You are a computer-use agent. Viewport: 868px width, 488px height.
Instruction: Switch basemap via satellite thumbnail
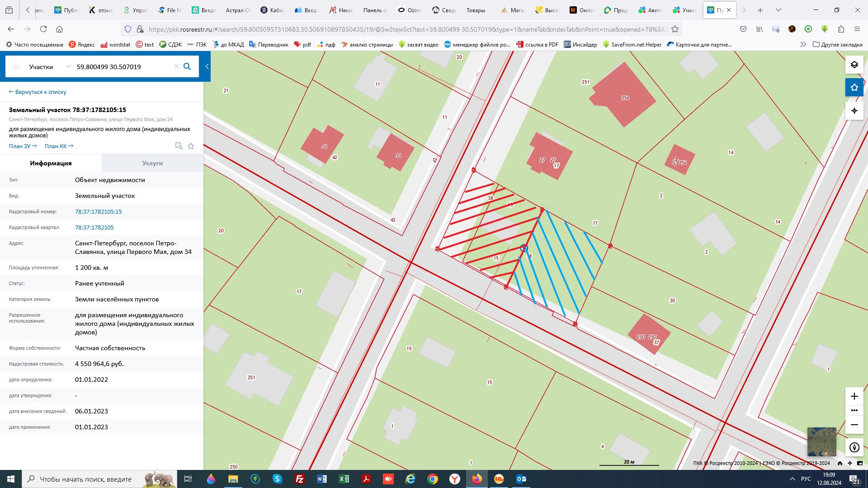click(821, 441)
